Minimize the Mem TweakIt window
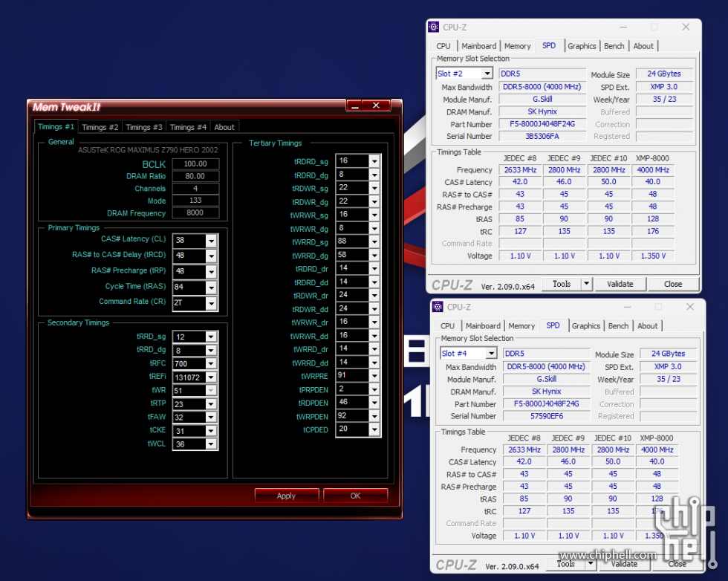Screen dimensions: 728x581 [x=355, y=106]
